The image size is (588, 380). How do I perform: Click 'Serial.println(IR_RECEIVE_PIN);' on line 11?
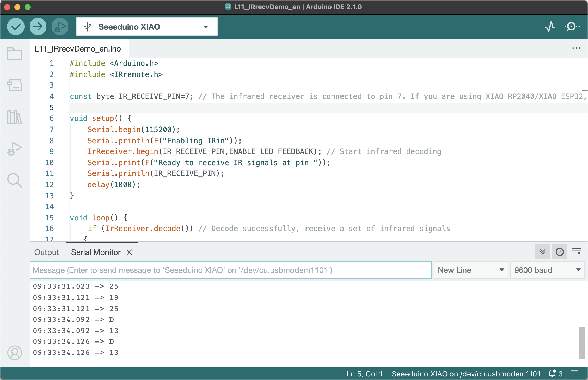click(156, 173)
